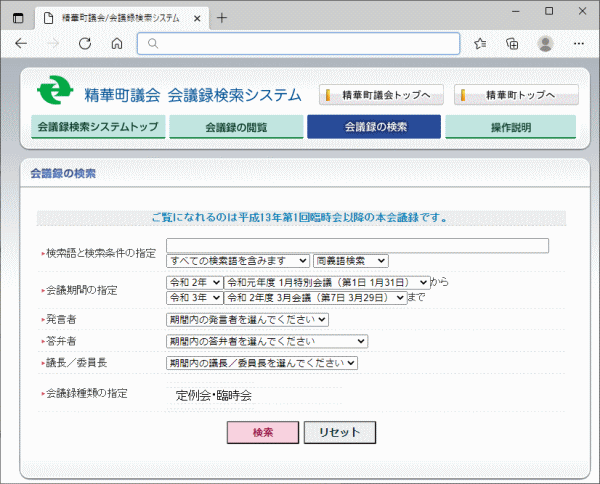
Task: Click the favorites star icon
Action: click(x=480, y=44)
